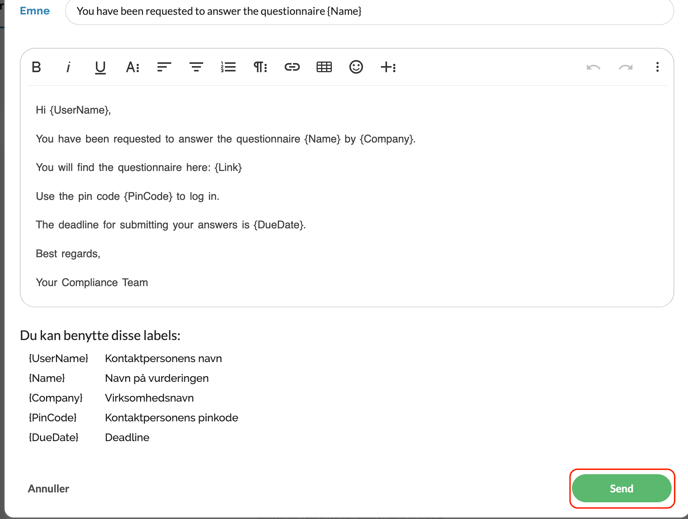Apply underline formatting

100,67
